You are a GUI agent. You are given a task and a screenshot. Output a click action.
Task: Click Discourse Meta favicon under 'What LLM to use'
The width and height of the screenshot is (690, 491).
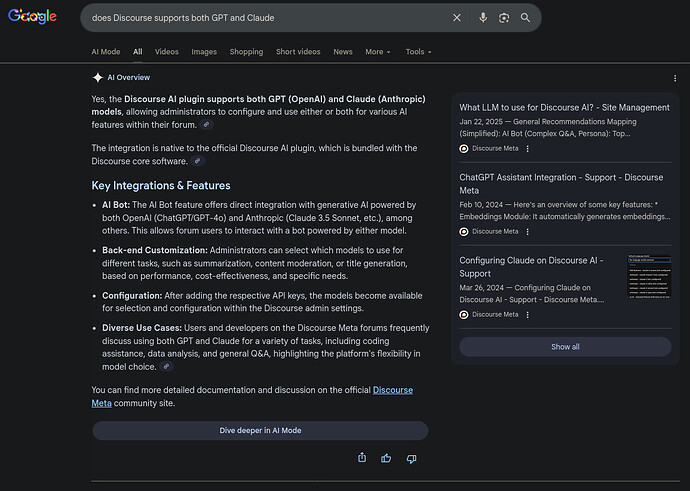coord(464,149)
